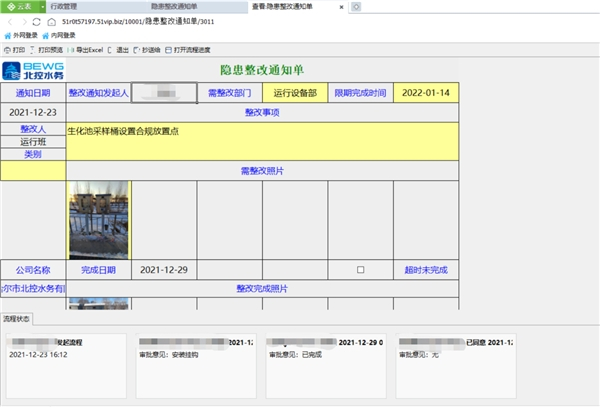This screenshot has width=600, height=407.
Task: Click the Print (打印) toolbar icon
Action: [x=13, y=49]
